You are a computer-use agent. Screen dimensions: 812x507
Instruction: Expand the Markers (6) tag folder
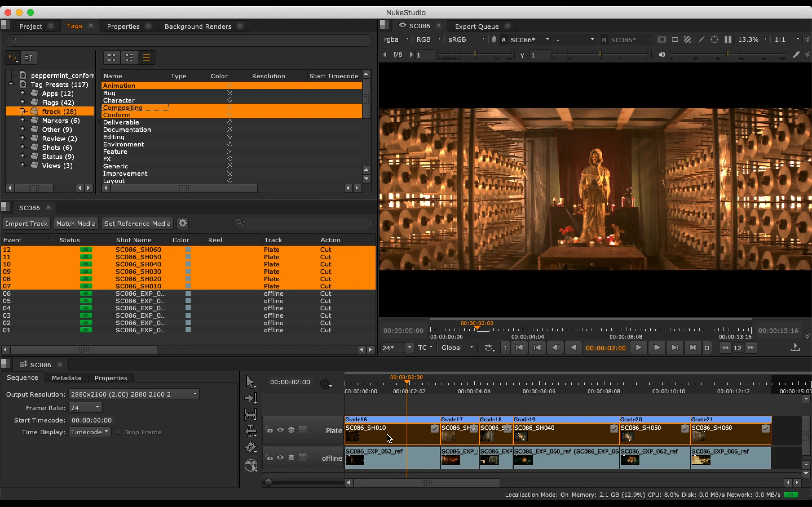pyautogui.click(x=22, y=120)
